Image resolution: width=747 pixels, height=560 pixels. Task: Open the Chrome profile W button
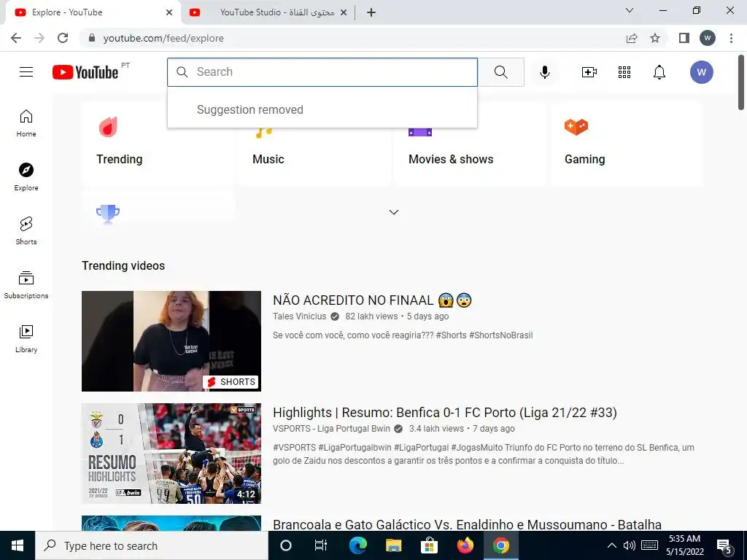pos(708,38)
